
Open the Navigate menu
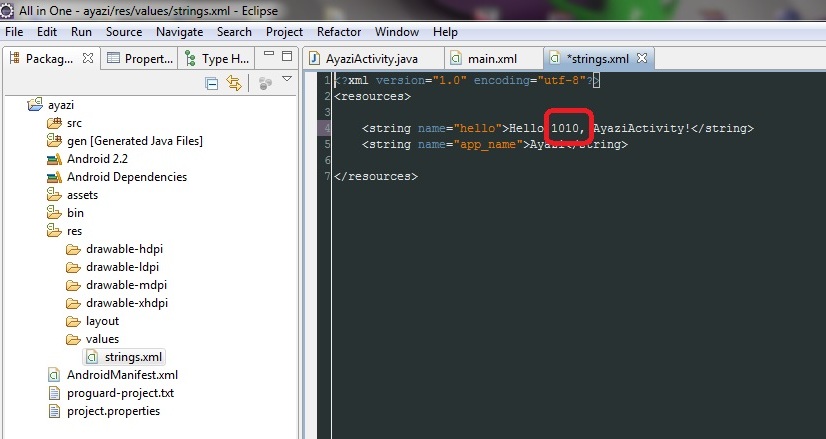179,32
